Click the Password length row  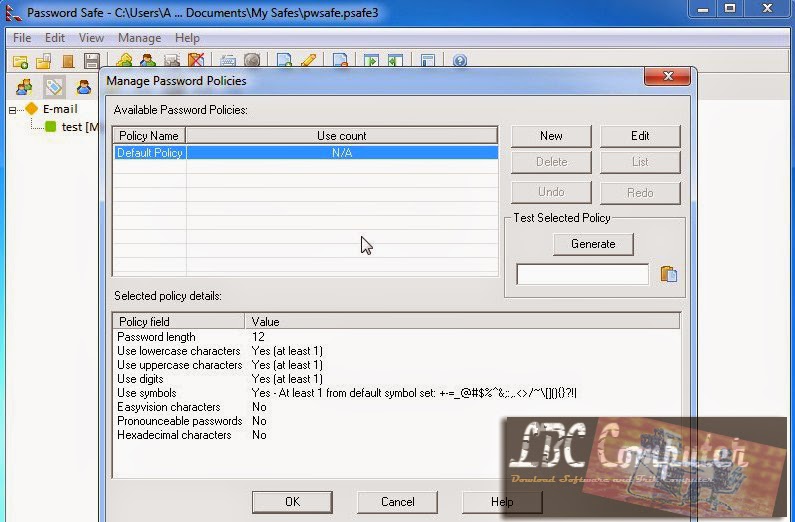(395, 337)
